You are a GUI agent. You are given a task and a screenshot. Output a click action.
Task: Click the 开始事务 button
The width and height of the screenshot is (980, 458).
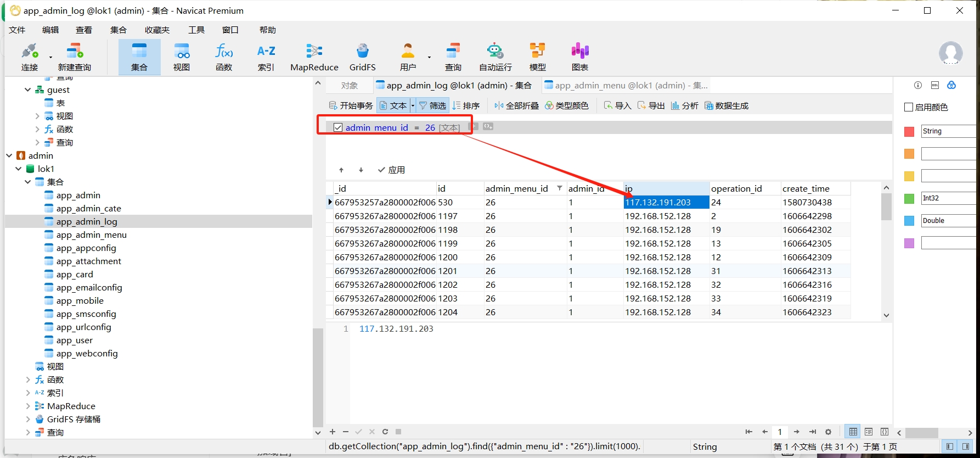[x=351, y=105]
